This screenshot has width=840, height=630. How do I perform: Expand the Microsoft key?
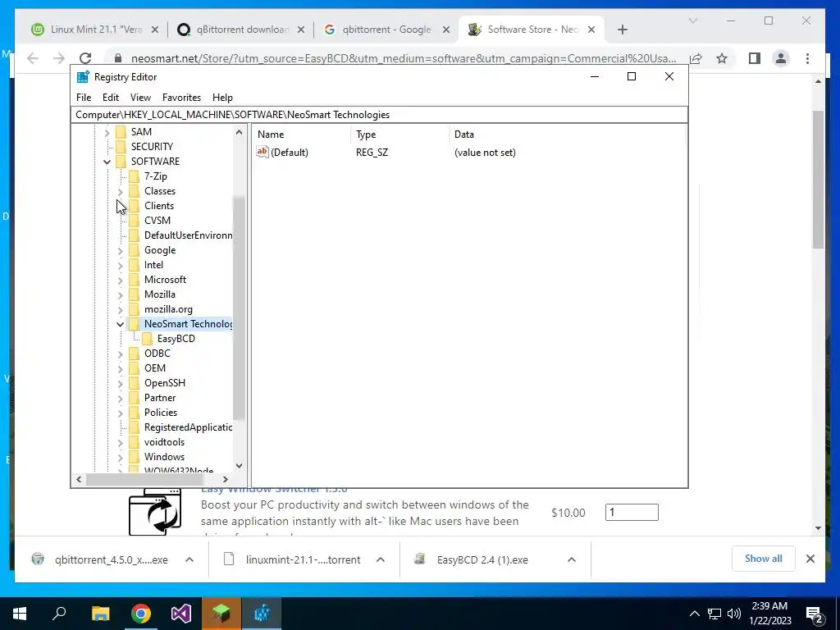[120, 280]
